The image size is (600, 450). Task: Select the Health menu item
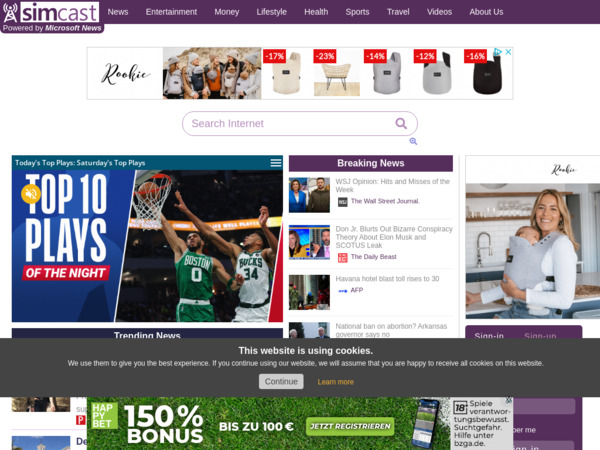(x=316, y=12)
